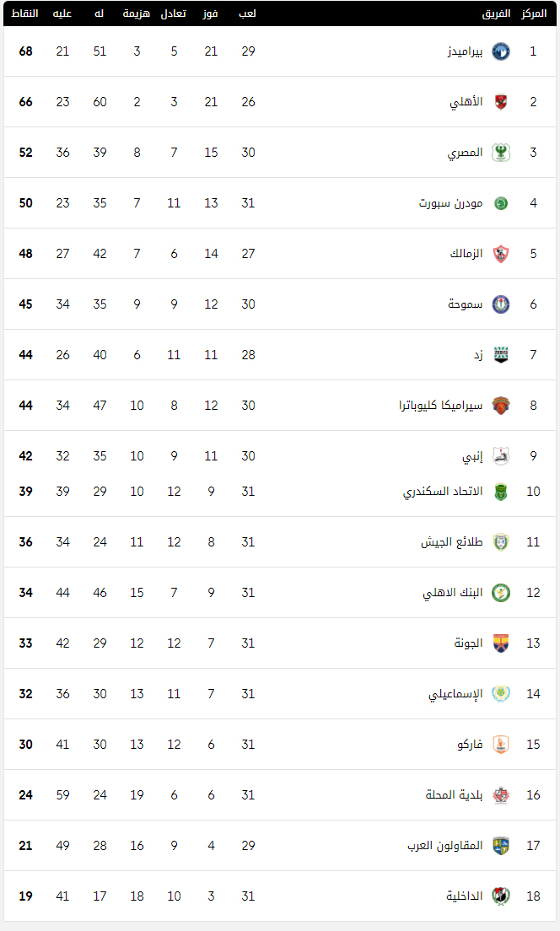Click Ceramica Cleopatra club logo
The image size is (560, 931).
(x=501, y=406)
